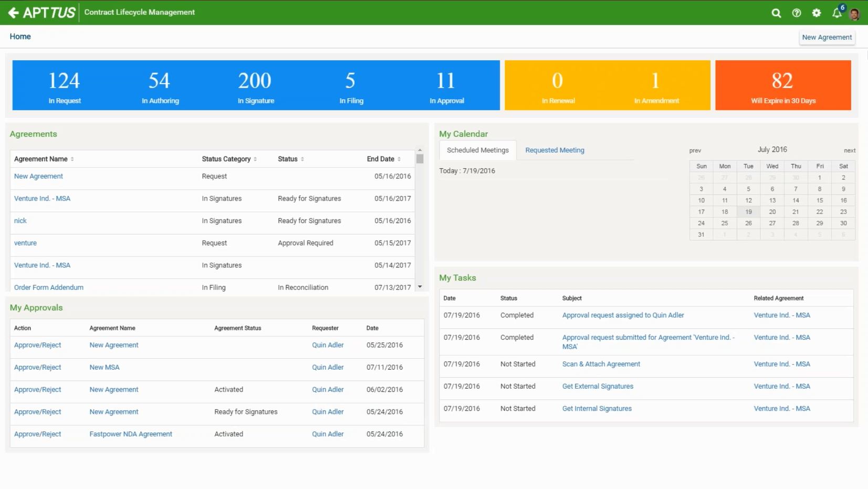Select the Scheduled Meetings tab

(x=477, y=150)
